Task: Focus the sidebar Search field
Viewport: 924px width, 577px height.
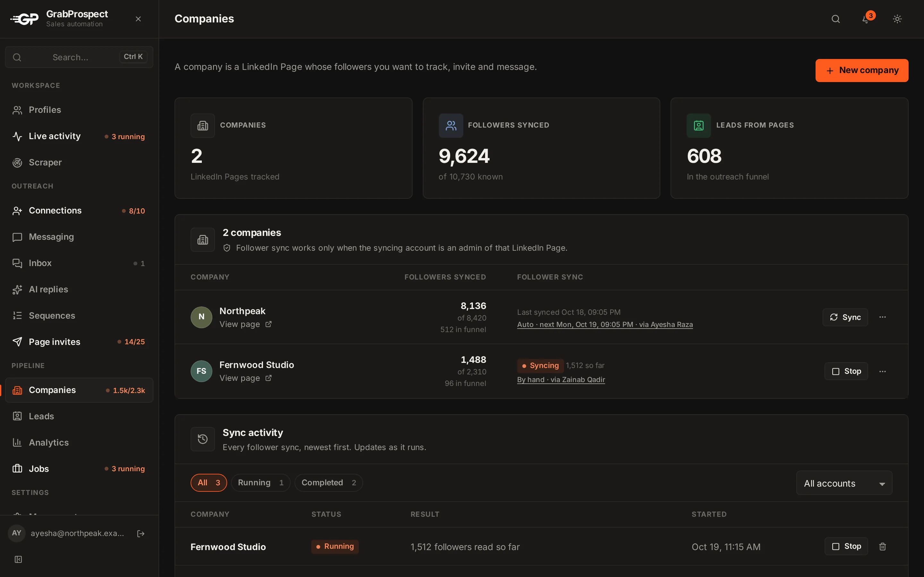Action: [79, 57]
